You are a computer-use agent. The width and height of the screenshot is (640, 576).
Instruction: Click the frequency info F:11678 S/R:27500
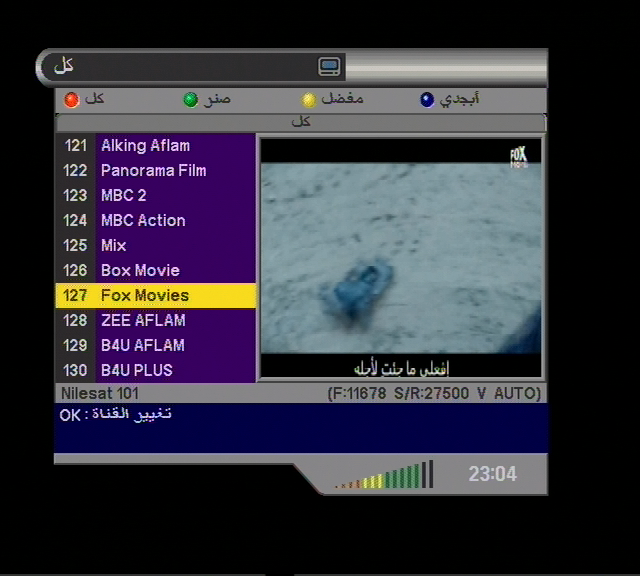tap(434, 394)
